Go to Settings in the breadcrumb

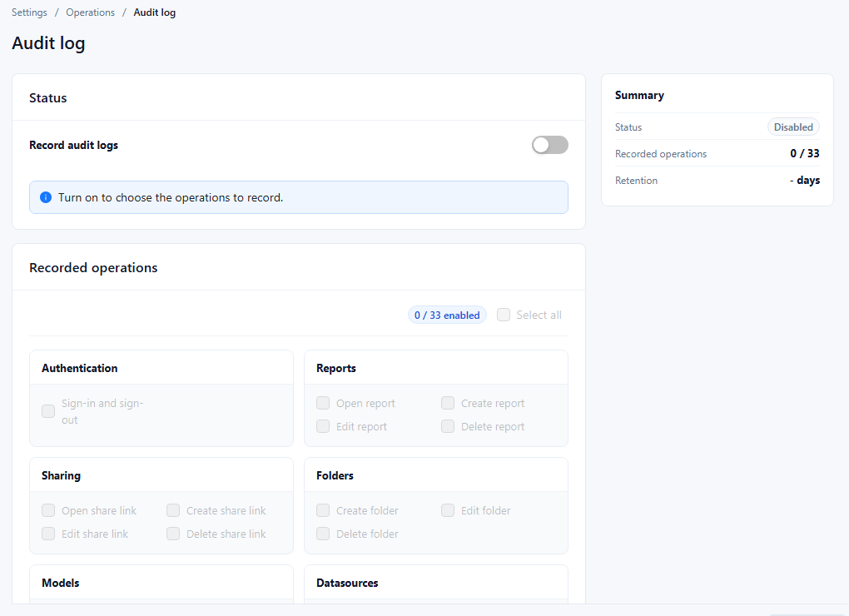(29, 12)
